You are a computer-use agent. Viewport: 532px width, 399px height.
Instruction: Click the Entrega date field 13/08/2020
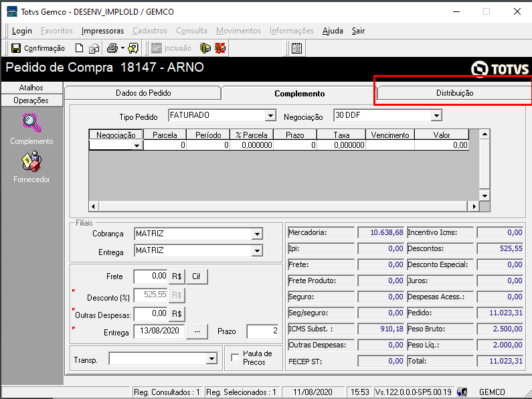(159, 331)
